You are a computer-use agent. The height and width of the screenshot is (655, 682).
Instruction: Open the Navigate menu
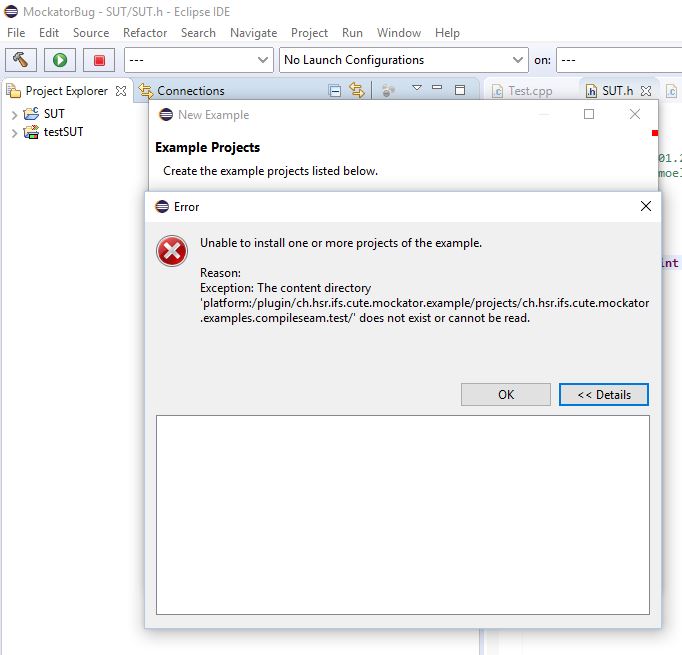tap(254, 33)
